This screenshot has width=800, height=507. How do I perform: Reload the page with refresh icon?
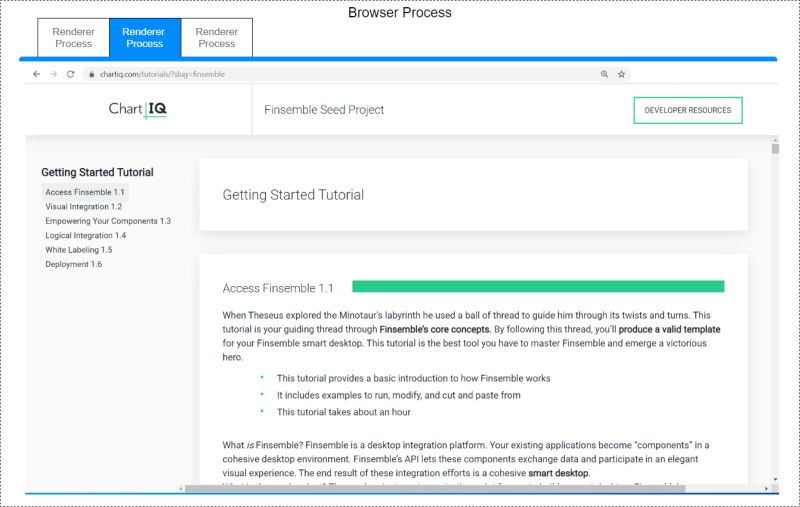pos(70,74)
